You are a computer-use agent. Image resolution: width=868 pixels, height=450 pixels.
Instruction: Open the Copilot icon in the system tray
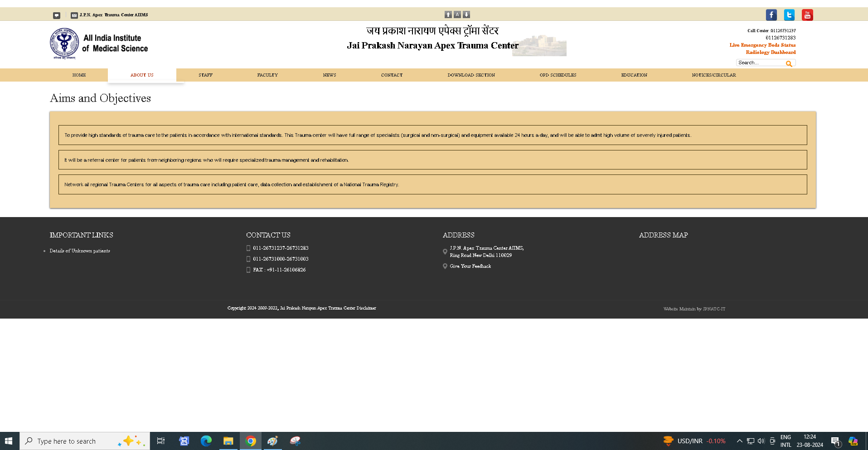pyautogui.click(x=853, y=441)
